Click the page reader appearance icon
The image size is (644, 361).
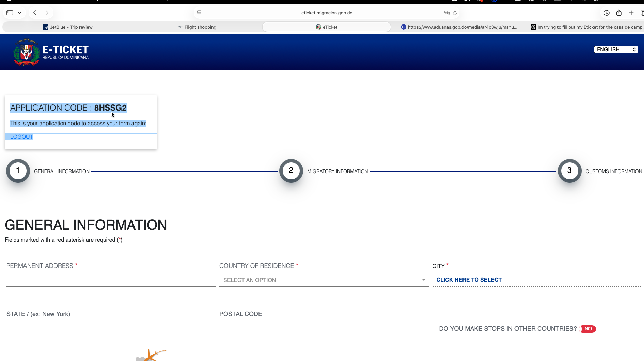click(x=199, y=13)
